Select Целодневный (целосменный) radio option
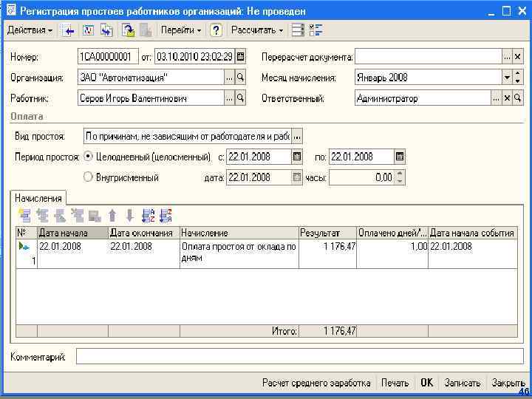Screen dimensions: 532x399 [88, 157]
